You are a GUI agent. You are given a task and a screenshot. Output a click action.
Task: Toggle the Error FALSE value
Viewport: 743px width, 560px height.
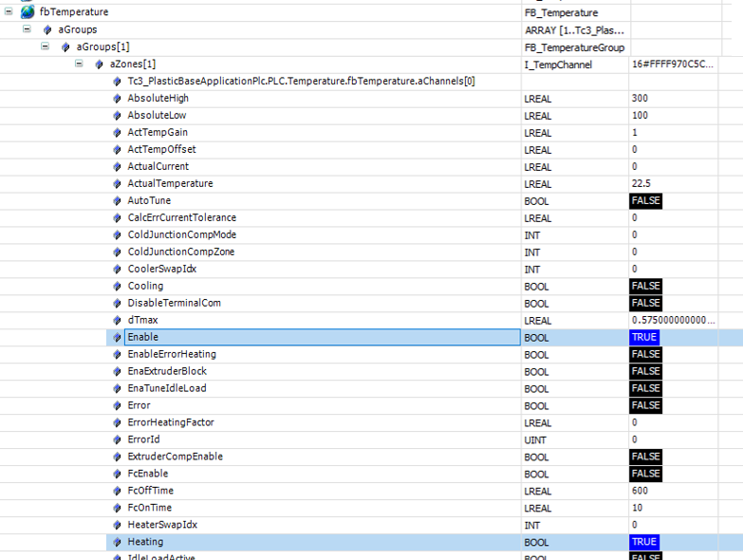[645, 405]
